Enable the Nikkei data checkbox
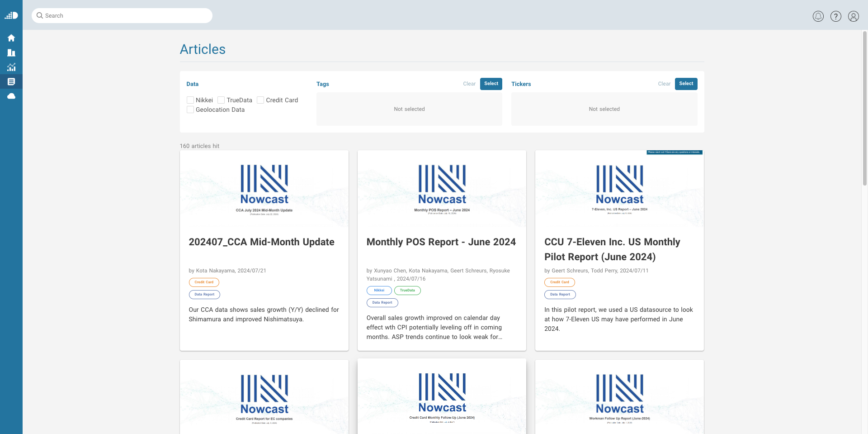868x434 pixels. (x=190, y=100)
